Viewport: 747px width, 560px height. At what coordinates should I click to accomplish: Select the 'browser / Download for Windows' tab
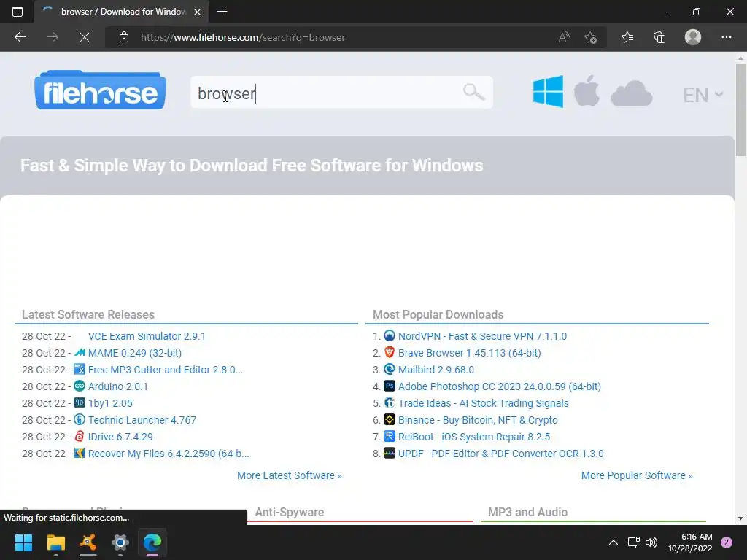(x=122, y=12)
